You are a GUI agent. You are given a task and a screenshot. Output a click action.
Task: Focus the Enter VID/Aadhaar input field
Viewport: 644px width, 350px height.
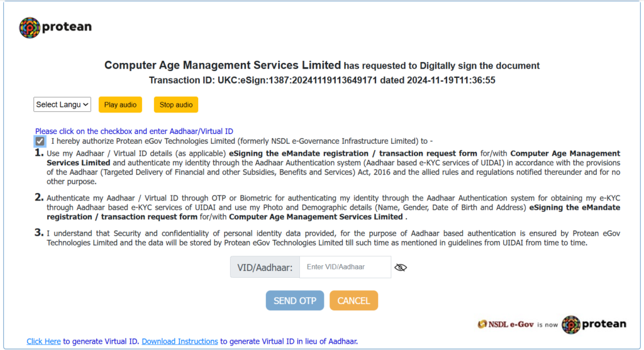(x=345, y=267)
